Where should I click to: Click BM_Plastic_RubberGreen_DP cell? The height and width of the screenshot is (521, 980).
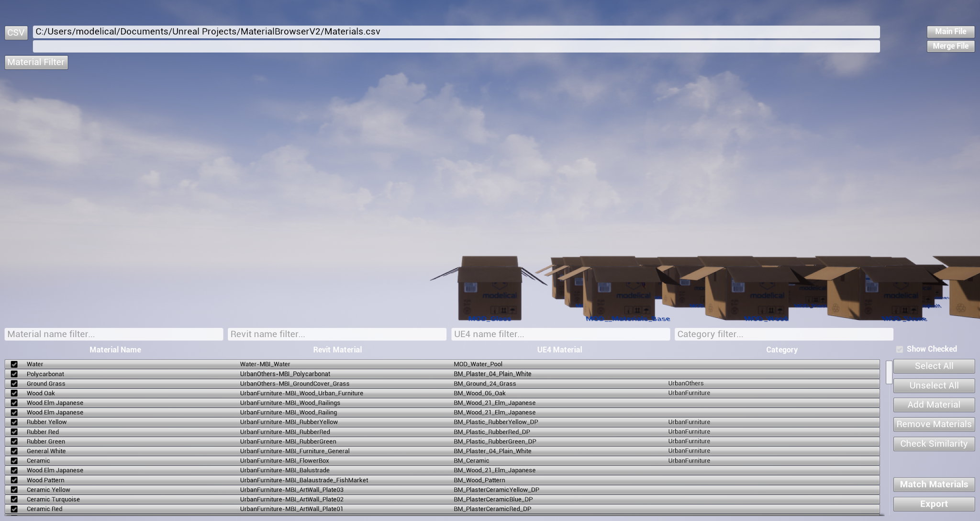coord(495,442)
